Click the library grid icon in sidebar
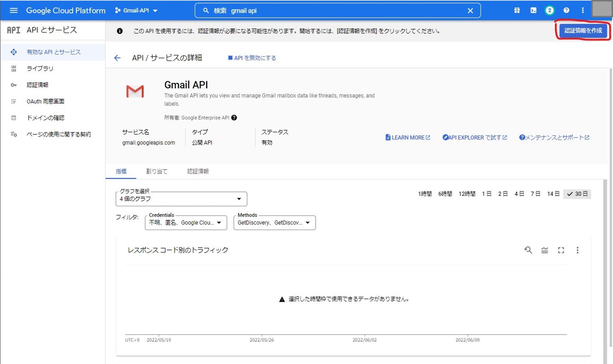 point(14,68)
